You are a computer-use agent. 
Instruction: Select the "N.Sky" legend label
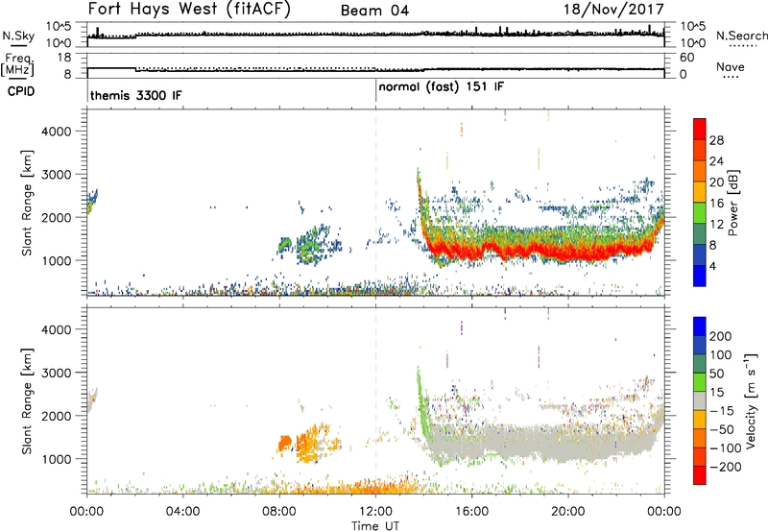[x=18, y=36]
